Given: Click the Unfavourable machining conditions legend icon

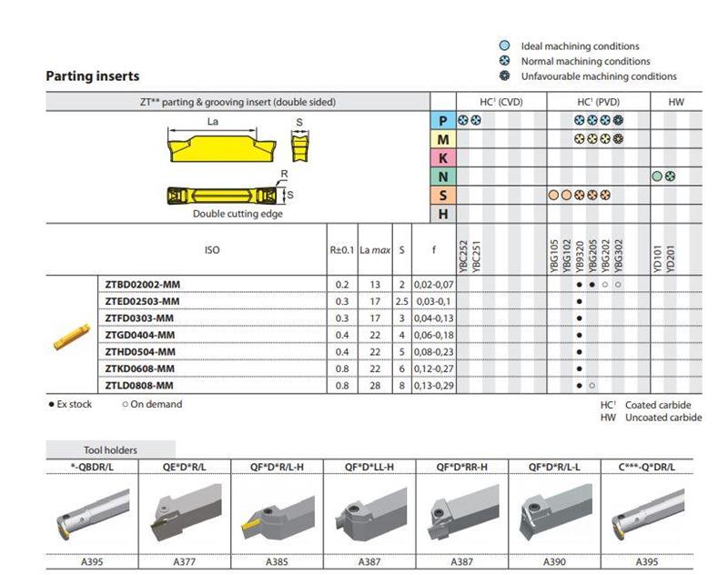Looking at the screenshot, I should click(x=504, y=76).
